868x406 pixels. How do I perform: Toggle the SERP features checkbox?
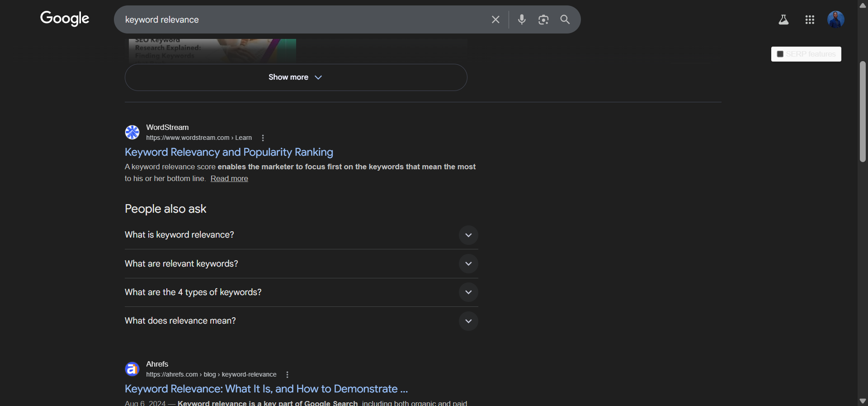[780, 54]
